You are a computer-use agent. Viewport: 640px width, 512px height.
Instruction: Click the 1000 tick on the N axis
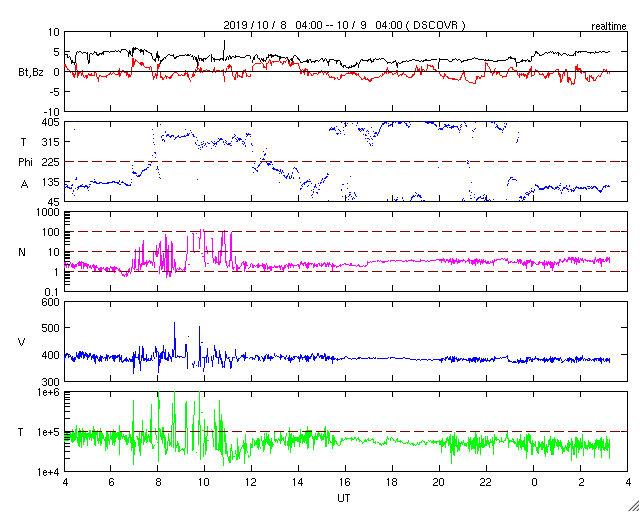(x=49, y=212)
